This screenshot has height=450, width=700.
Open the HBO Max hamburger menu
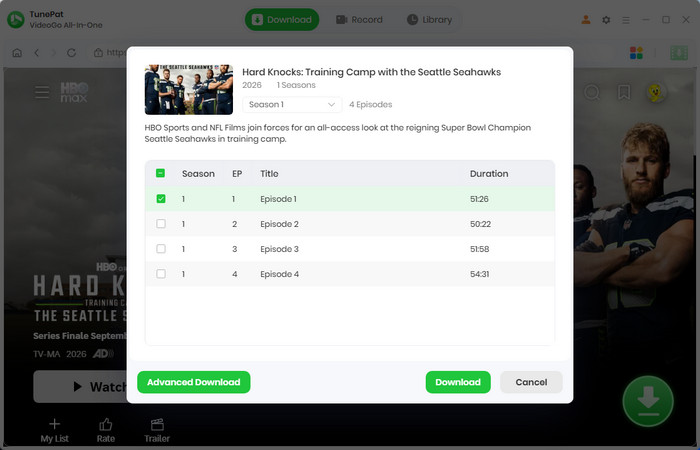42,92
